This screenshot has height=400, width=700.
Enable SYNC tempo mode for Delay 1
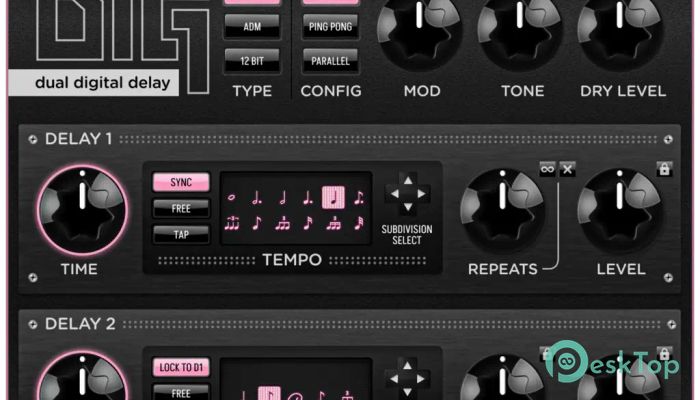[181, 182]
